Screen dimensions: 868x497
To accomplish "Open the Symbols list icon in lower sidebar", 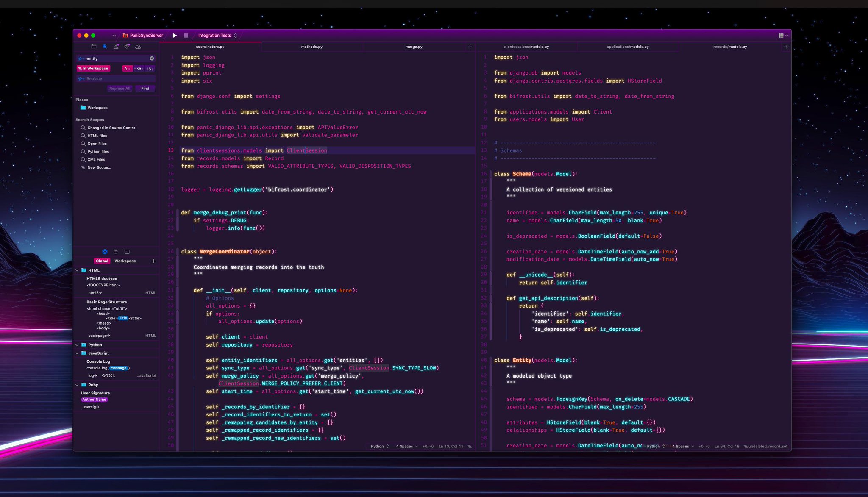I will tap(116, 252).
